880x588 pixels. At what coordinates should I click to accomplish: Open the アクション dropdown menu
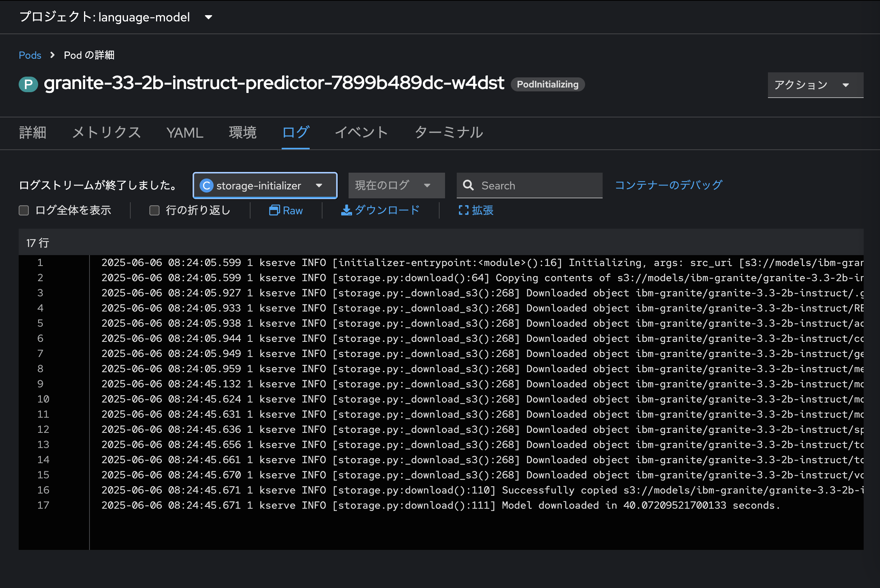[x=815, y=85]
